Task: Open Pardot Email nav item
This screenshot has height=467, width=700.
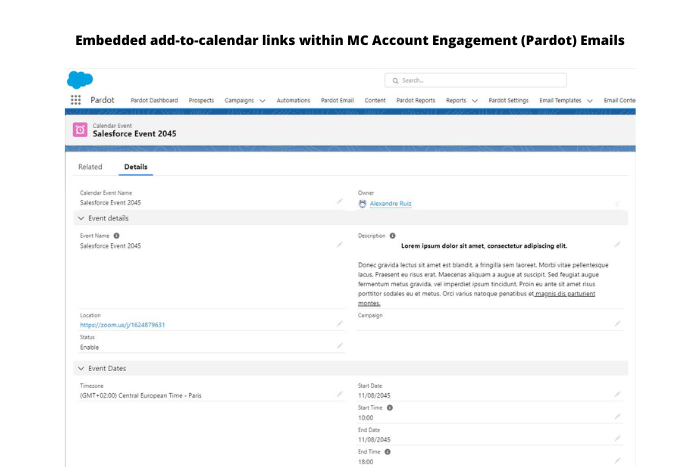Action: 338,100
